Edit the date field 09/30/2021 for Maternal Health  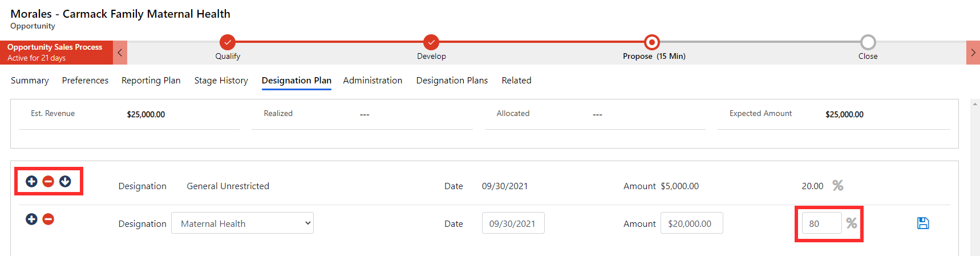(513, 223)
